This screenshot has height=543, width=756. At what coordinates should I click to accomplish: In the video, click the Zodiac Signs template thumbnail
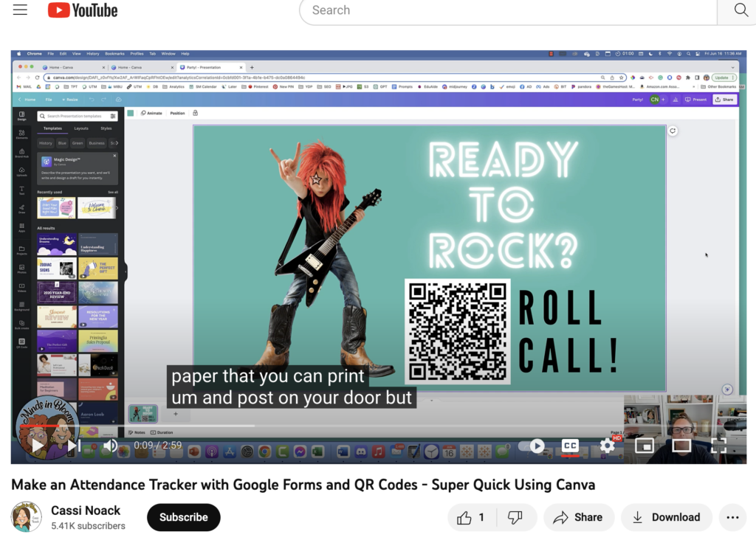56,269
